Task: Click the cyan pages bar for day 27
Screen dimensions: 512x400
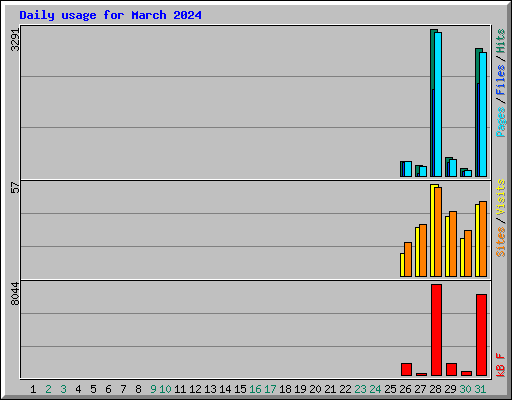Action: click(423, 171)
